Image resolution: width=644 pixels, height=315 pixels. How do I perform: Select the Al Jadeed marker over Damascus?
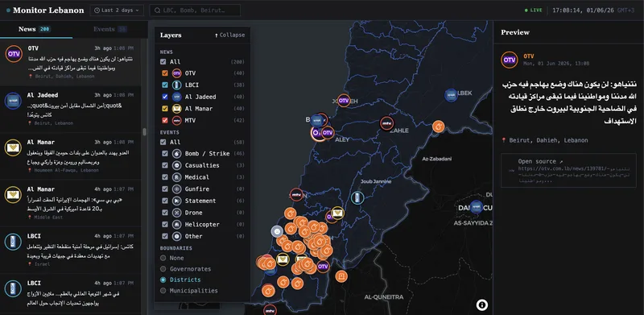pos(477,206)
